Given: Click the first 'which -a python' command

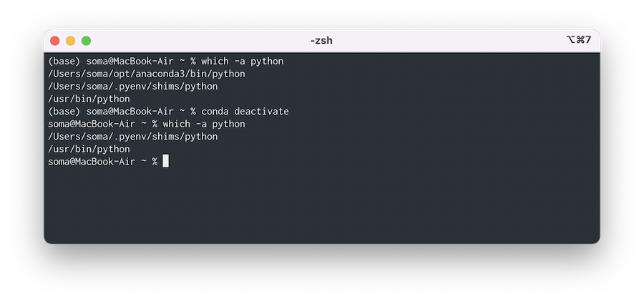Looking at the screenshot, I should (243, 62).
